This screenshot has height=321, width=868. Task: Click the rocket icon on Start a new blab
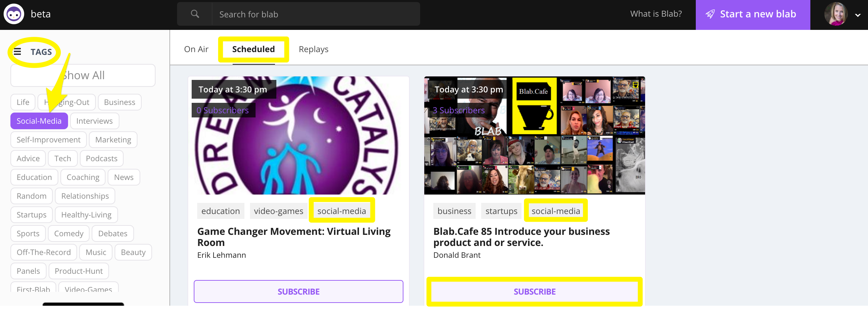click(x=710, y=14)
